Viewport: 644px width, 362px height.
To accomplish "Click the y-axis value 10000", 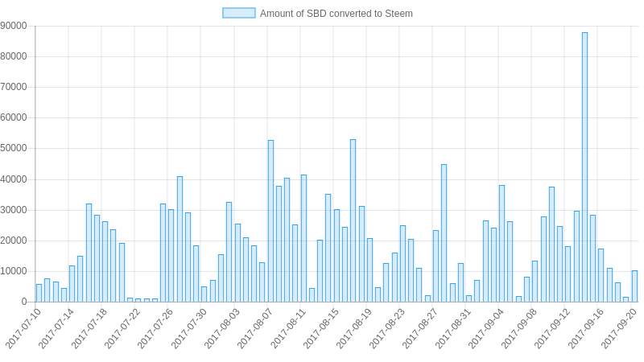I will (14, 271).
